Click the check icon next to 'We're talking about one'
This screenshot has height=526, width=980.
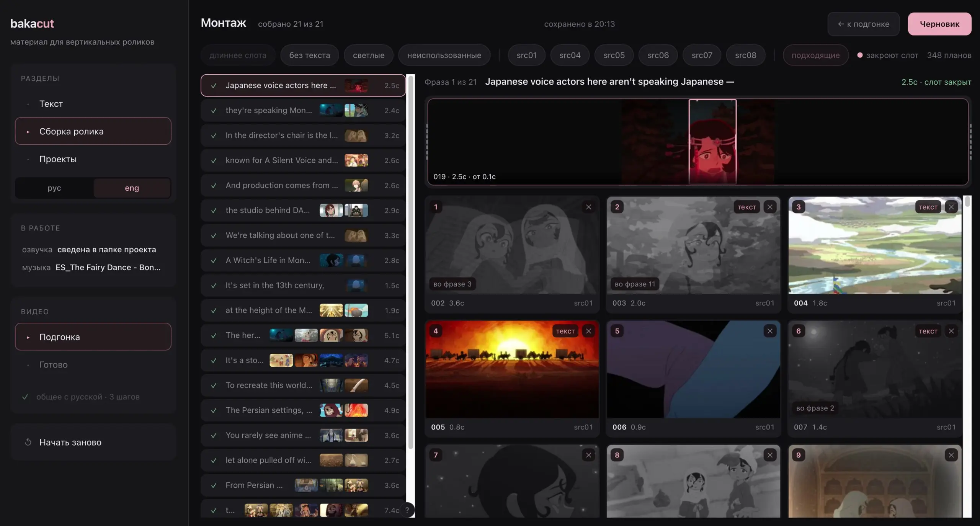pyautogui.click(x=214, y=235)
